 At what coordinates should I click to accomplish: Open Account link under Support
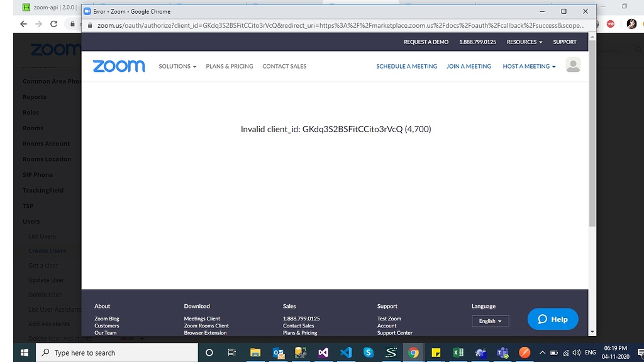[x=387, y=325]
